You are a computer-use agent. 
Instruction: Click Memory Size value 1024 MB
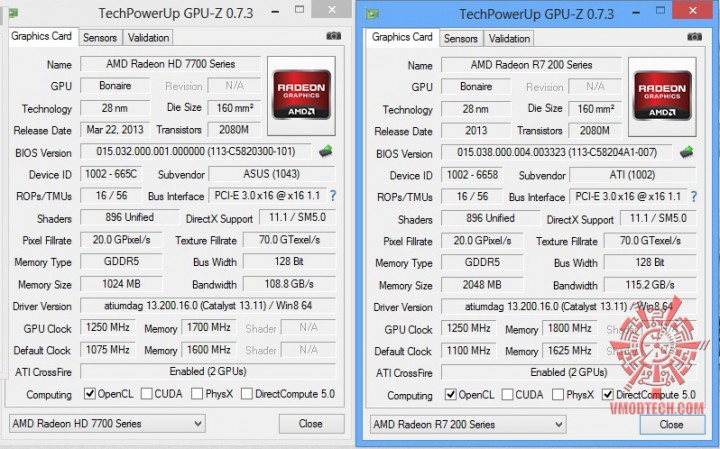(121, 284)
